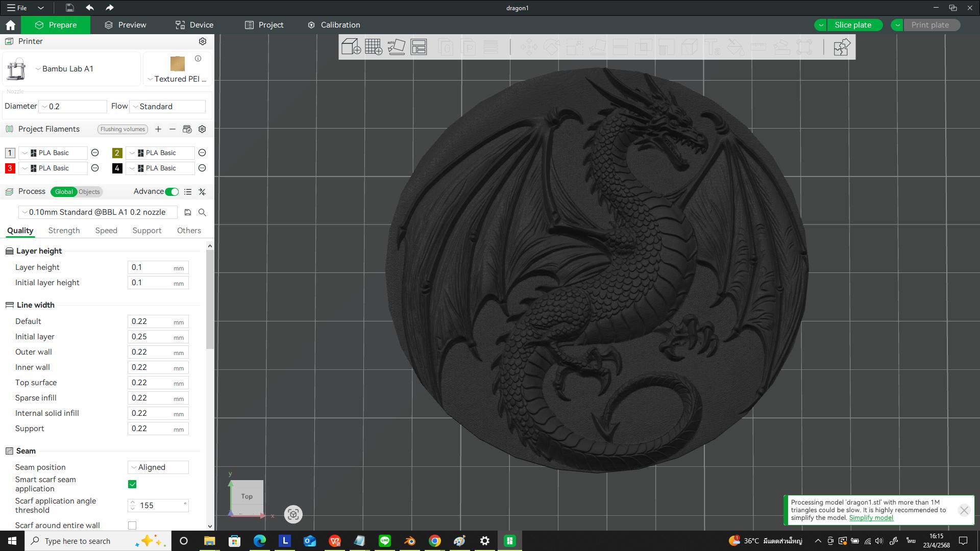Change Seam position from Aligned dropdown

pyautogui.click(x=158, y=467)
